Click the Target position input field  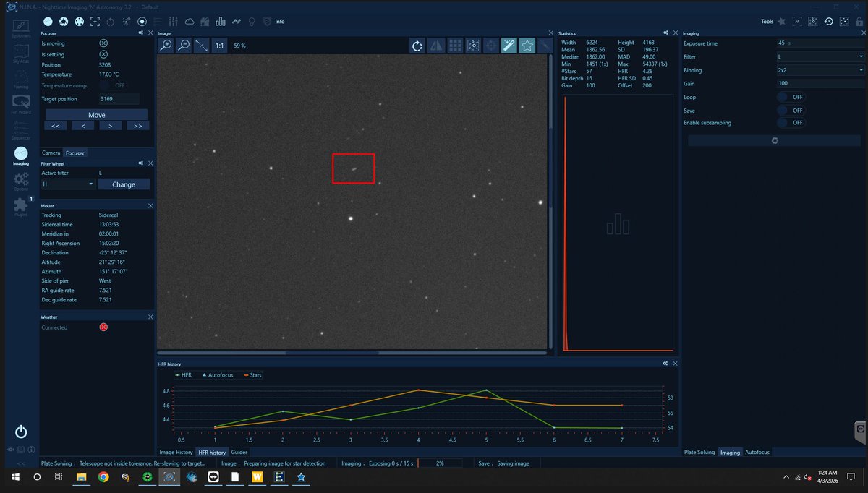[x=119, y=99]
